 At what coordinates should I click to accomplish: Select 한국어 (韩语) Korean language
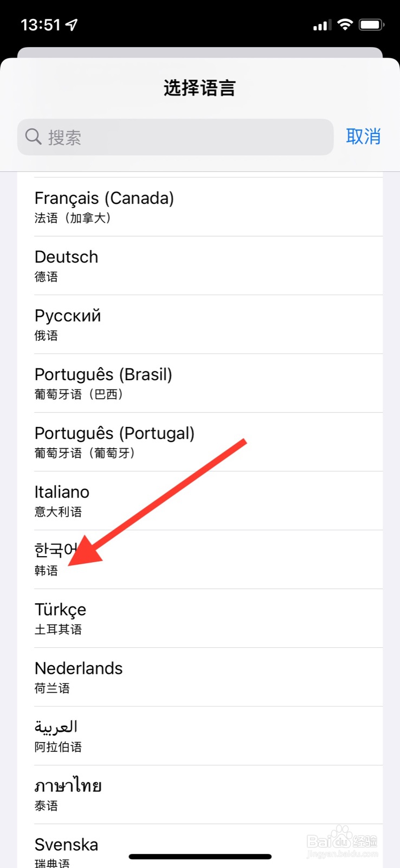200,559
